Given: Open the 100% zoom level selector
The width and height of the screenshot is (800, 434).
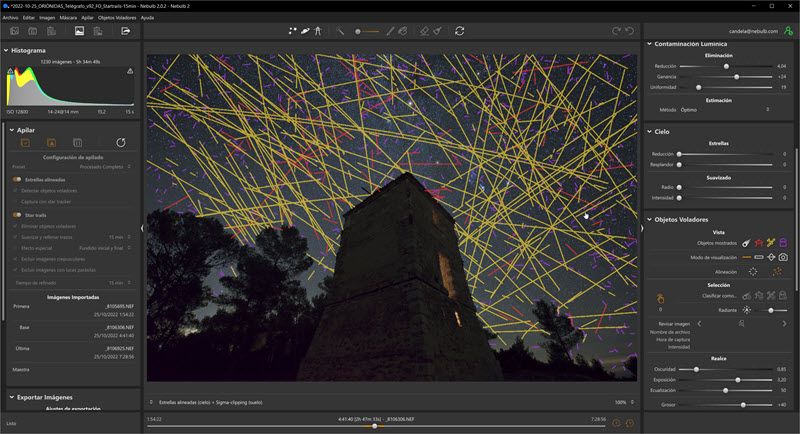Looking at the screenshot, I should coord(624,402).
